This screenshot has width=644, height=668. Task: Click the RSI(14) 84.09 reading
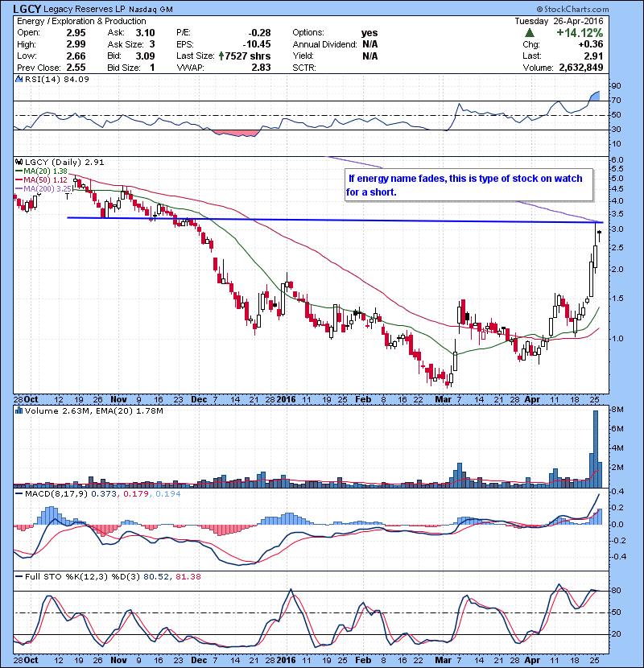click(x=57, y=79)
